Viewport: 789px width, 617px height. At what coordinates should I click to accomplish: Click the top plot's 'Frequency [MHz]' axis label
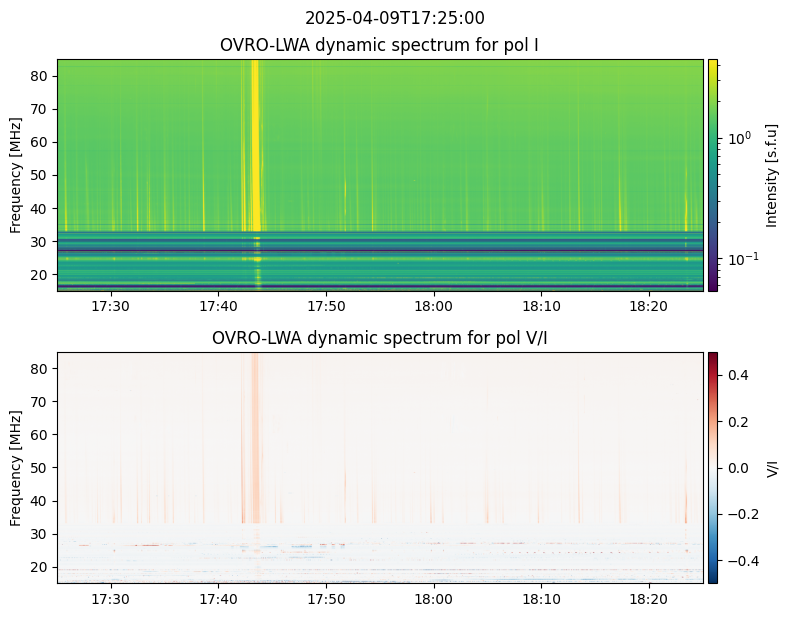tap(17, 175)
